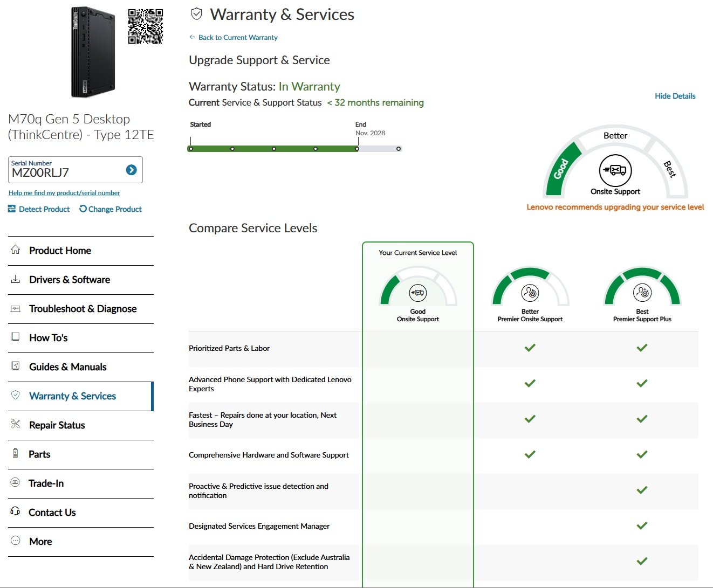Image resolution: width=713 pixels, height=588 pixels.
Task: Click the Started marker on warranty timeline
Action: pyautogui.click(x=190, y=149)
